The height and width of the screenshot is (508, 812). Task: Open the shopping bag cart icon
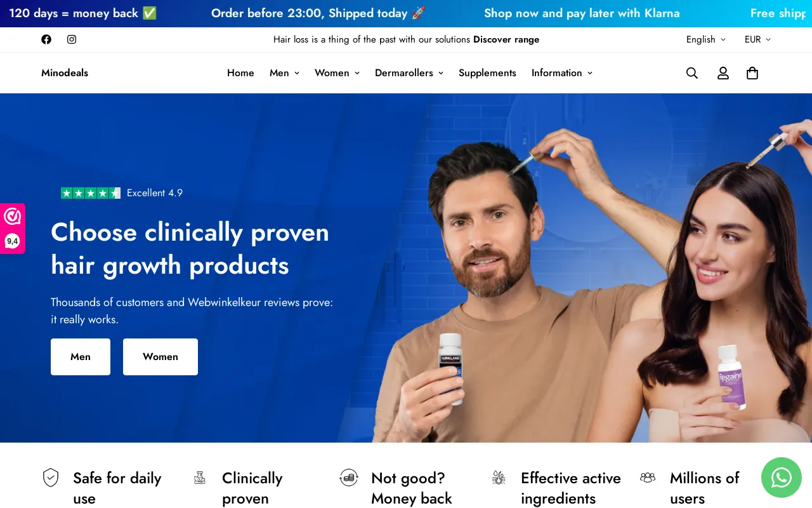coord(752,73)
